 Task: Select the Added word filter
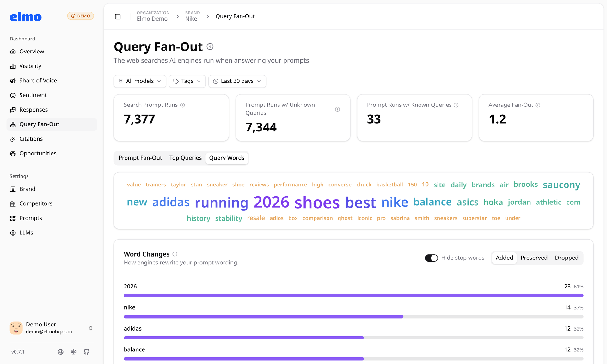pos(504,258)
